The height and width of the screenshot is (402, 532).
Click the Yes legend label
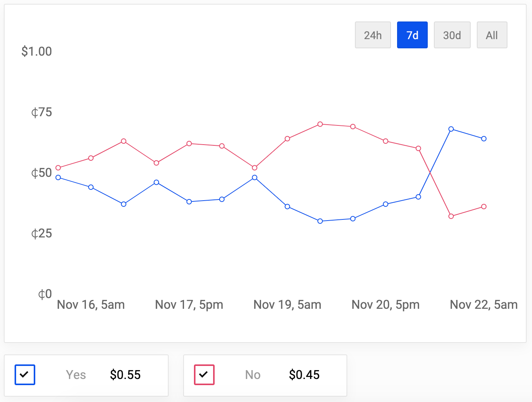pyautogui.click(x=76, y=375)
